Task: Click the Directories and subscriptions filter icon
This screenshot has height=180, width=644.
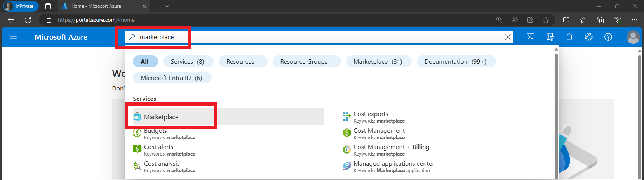Action: point(550,37)
